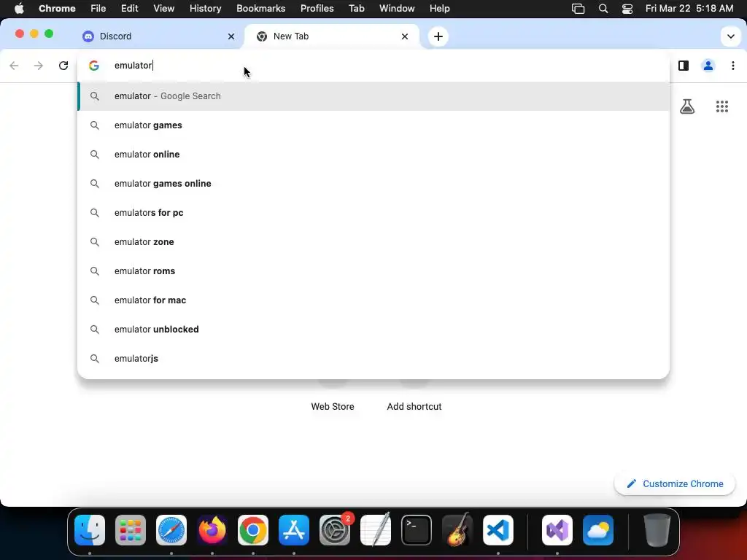Open the View menu

click(x=164, y=9)
